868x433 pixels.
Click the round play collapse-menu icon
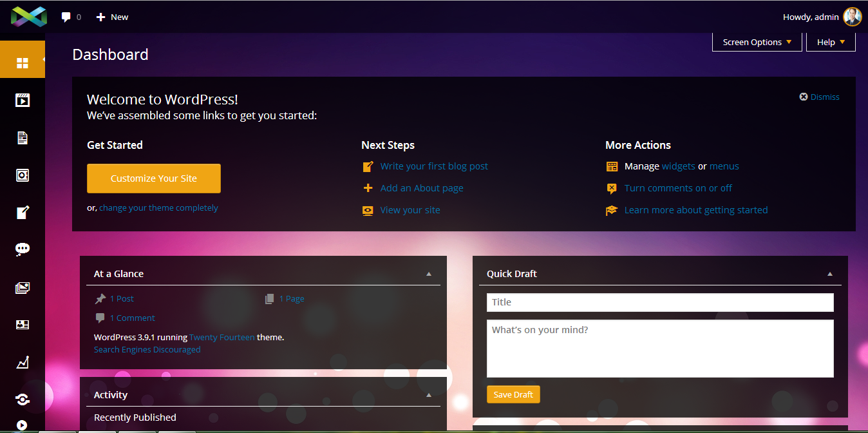(23, 425)
